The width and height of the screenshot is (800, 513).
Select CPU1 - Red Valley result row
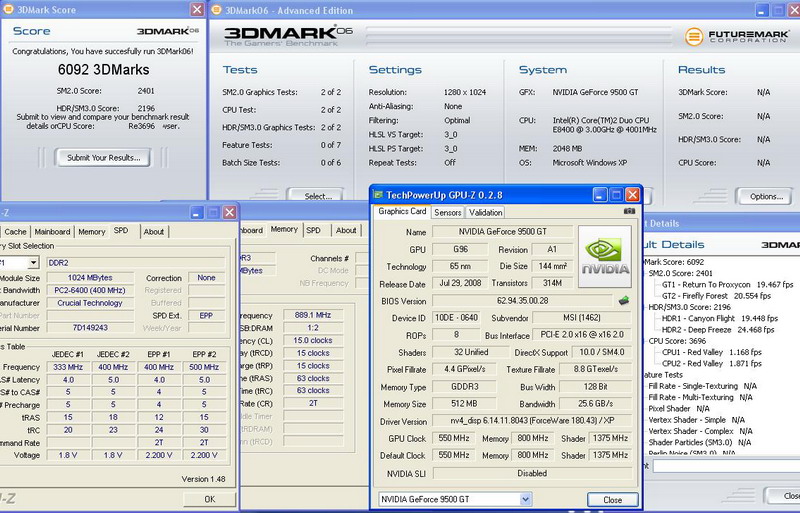tap(712, 352)
